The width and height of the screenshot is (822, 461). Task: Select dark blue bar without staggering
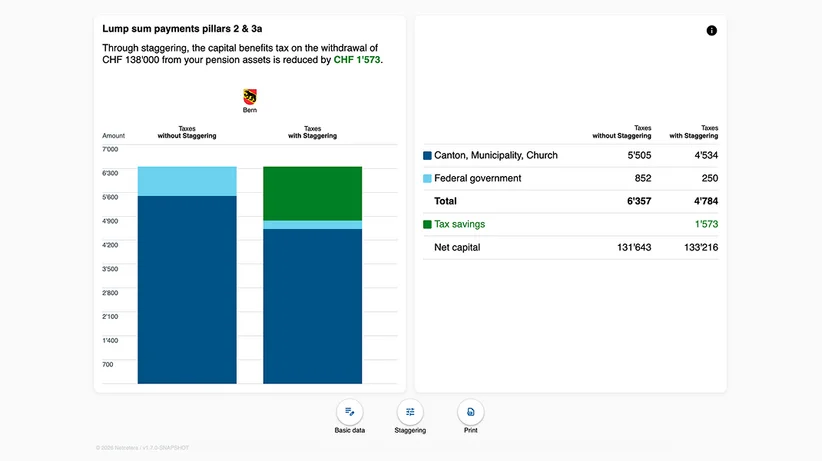click(187, 290)
